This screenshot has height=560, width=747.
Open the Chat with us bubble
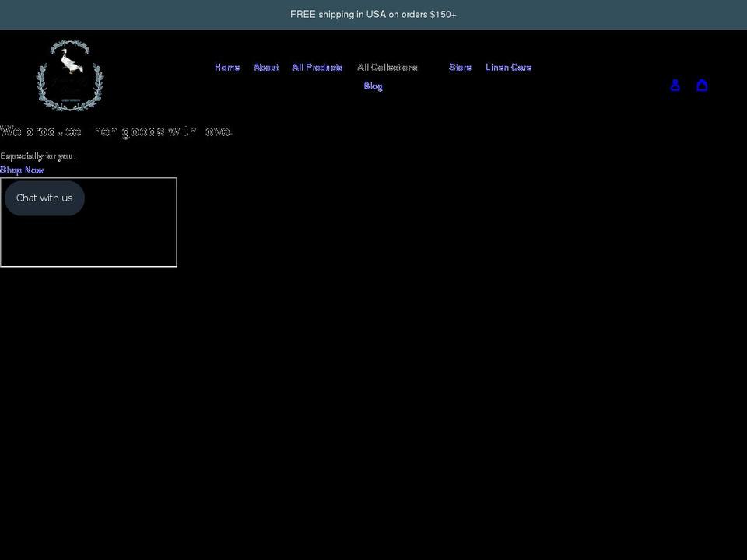click(44, 198)
